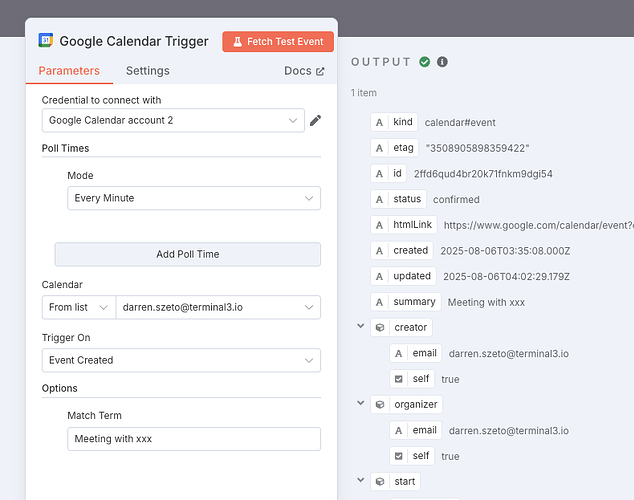Click the start object cube icon
This screenshot has height=500, width=634.
tap(380, 482)
